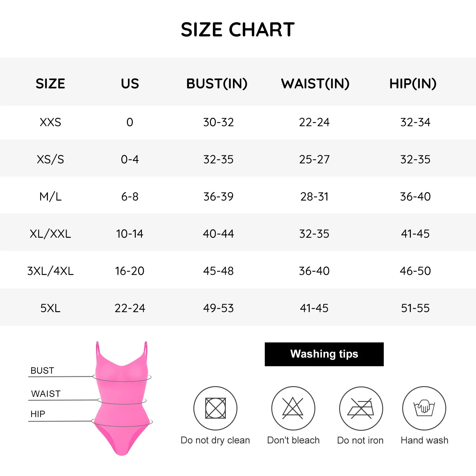
Task: Click the Hand wash icon
Action: click(x=424, y=408)
